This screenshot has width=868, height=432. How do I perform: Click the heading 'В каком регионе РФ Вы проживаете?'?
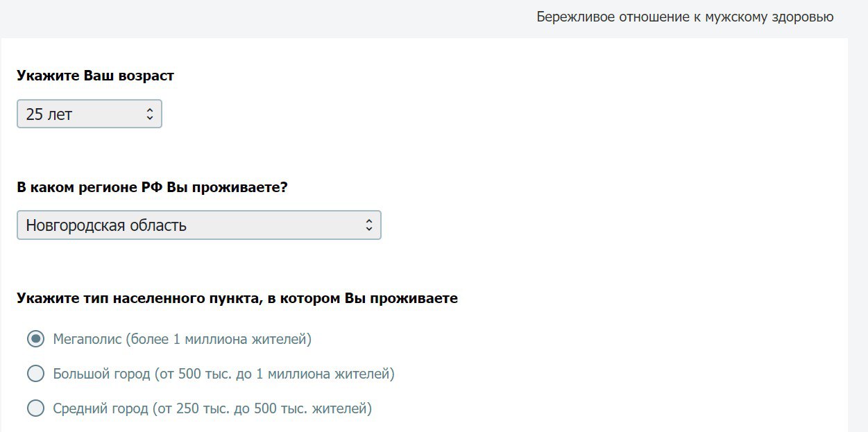(x=152, y=187)
